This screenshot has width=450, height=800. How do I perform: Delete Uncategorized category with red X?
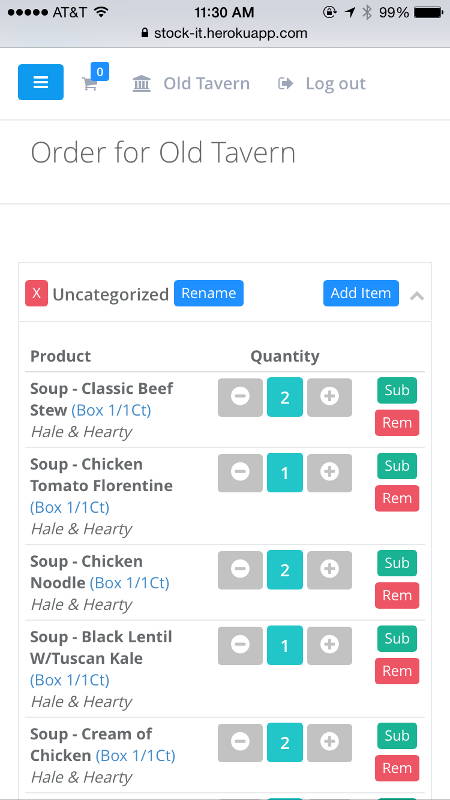(x=36, y=293)
